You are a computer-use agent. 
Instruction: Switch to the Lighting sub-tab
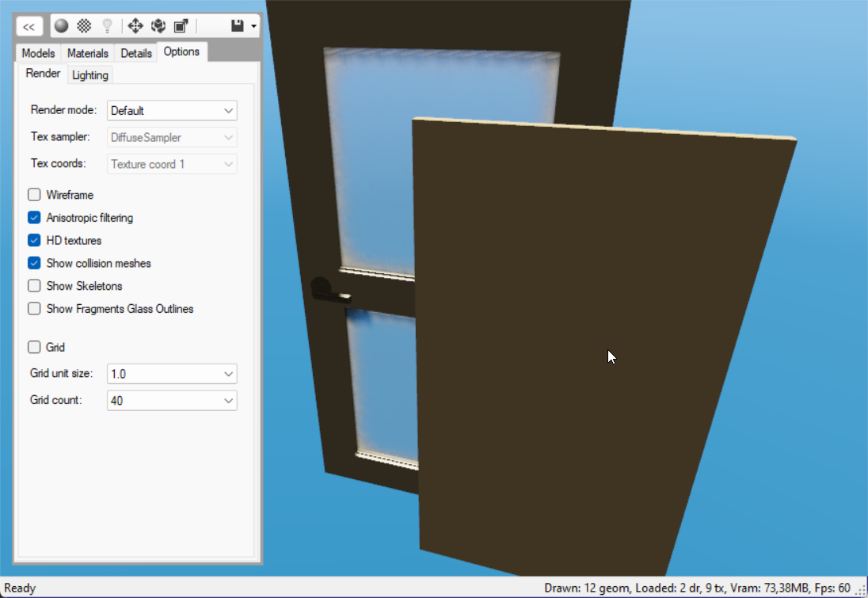90,75
